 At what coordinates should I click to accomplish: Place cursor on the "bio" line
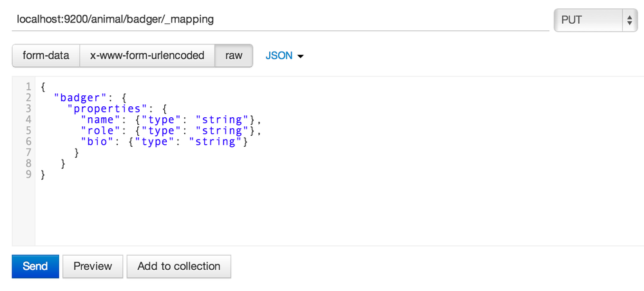pos(164,142)
